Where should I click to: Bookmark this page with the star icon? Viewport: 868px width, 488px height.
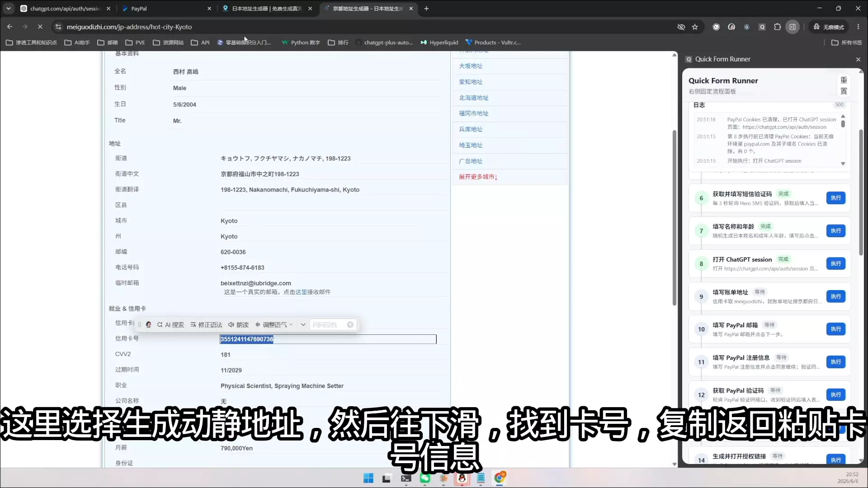pyautogui.click(x=695, y=27)
